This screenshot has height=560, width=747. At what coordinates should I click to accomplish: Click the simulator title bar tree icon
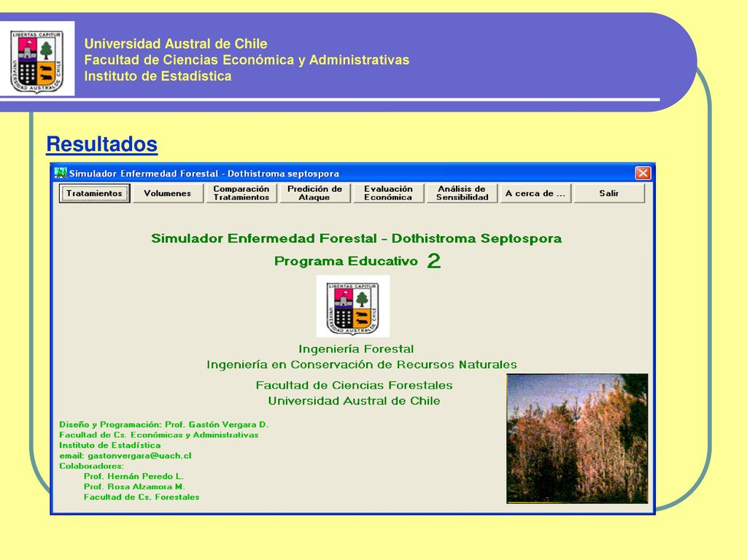pyautogui.click(x=61, y=173)
